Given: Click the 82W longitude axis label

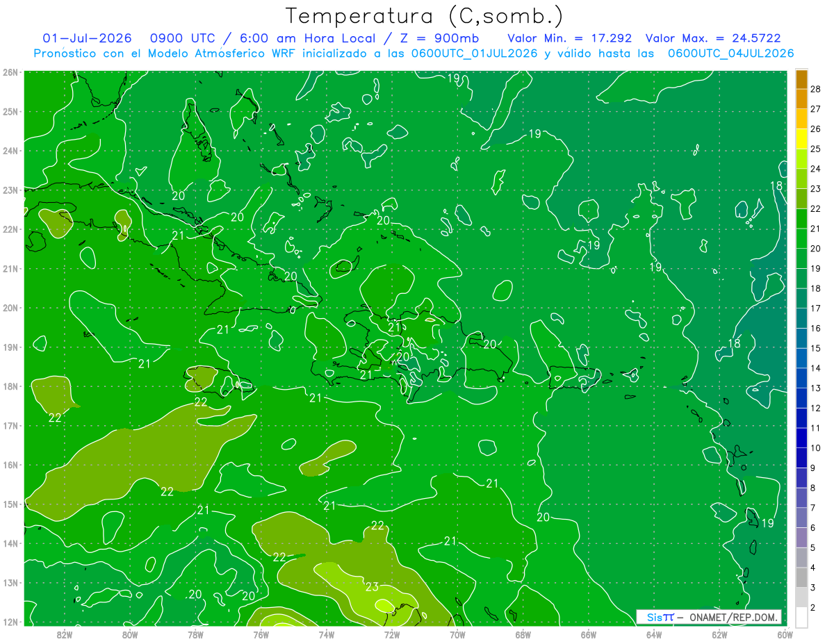Looking at the screenshot, I should tap(65, 634).
